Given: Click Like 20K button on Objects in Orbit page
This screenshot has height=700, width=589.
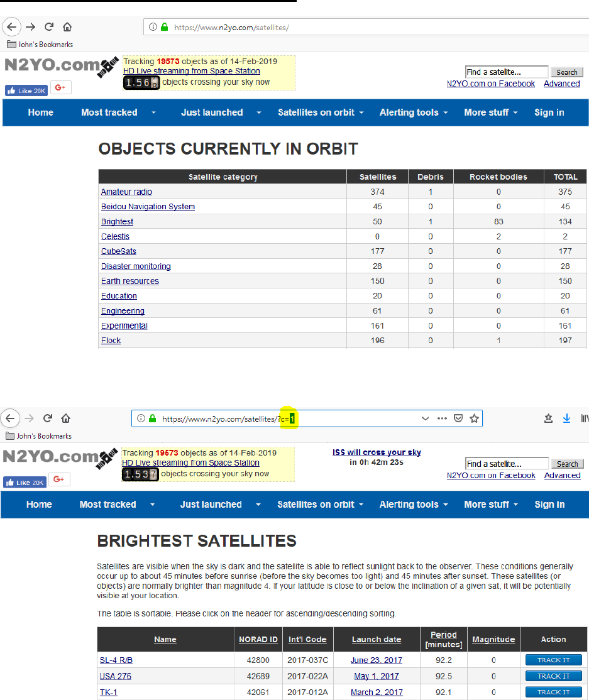Looking at the screenshot, I should tap(26, 90).
